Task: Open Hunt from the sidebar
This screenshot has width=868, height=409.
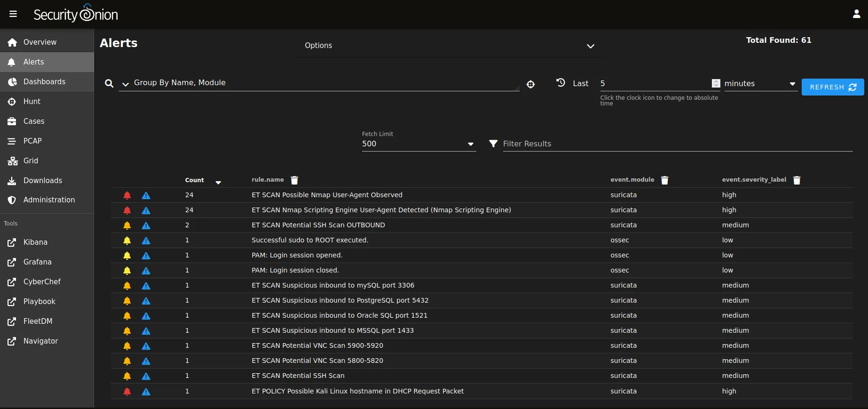Action: tap(32, 101)
